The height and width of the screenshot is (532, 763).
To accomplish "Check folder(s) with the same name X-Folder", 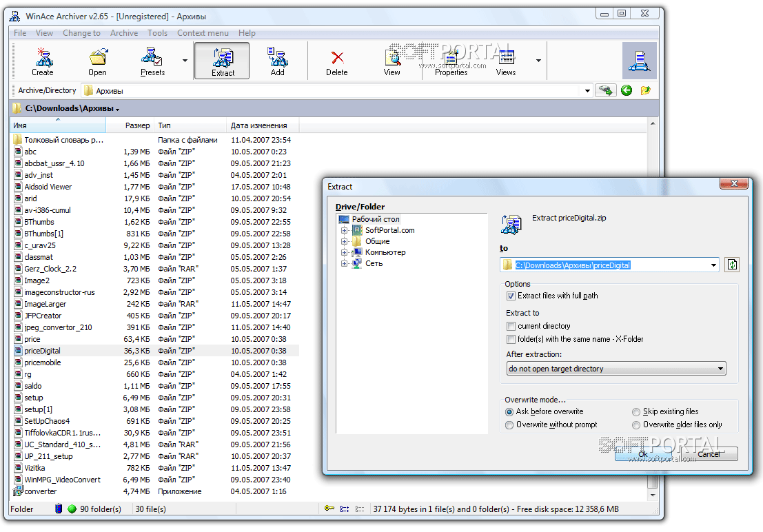I will 511,339.
